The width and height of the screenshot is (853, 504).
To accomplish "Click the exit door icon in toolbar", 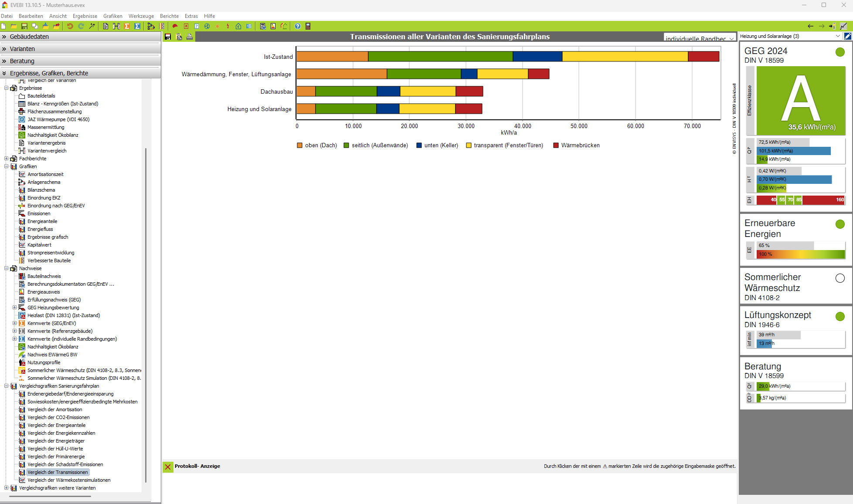I will 308,26.
